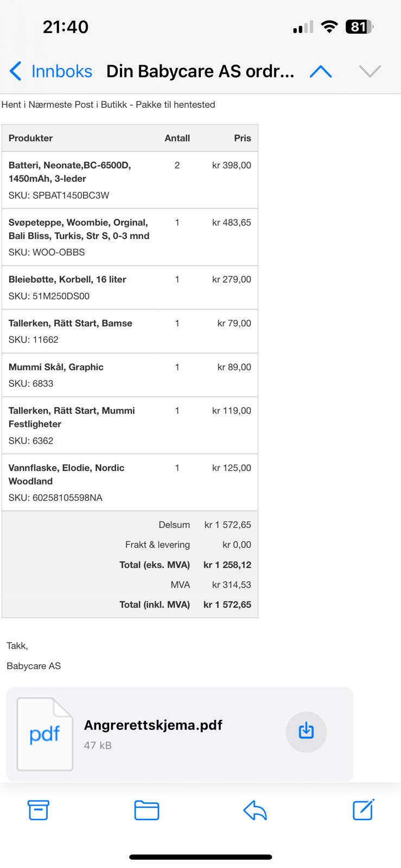
Task: Download the Angrerettskjema.pdf attachment
Action: tap(306, 731)
